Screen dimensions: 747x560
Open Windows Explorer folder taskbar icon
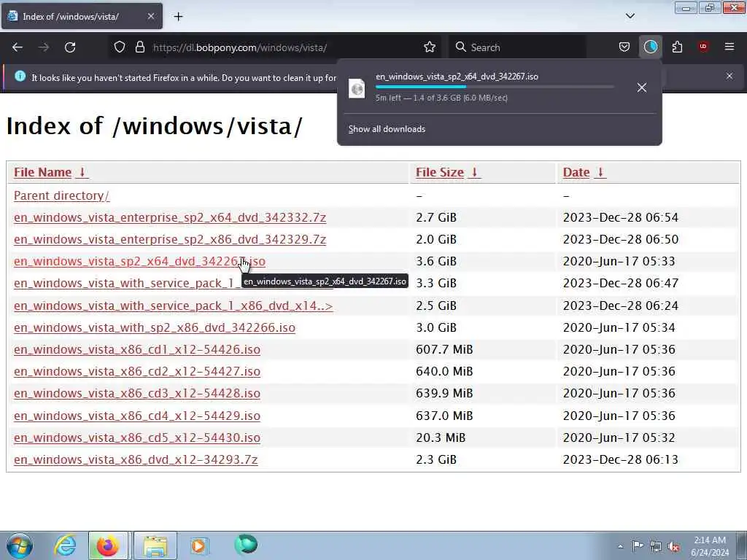click(155, 545)
